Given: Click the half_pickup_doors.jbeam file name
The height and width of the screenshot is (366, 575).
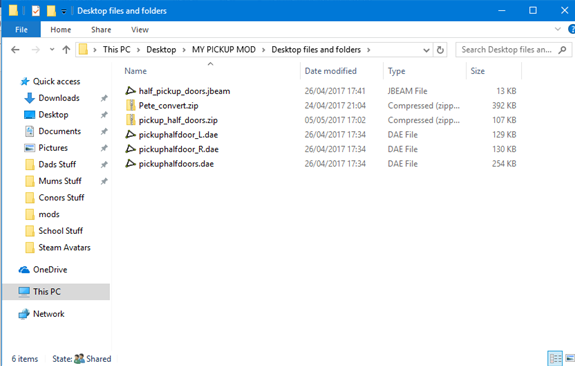Looking at the screenshot, I should 184,91.
